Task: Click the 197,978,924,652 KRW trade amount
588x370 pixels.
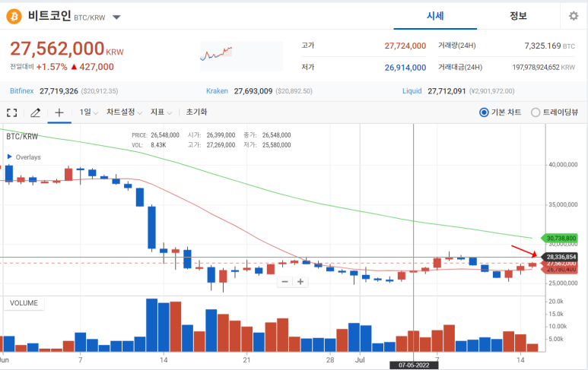Action: 544,68
